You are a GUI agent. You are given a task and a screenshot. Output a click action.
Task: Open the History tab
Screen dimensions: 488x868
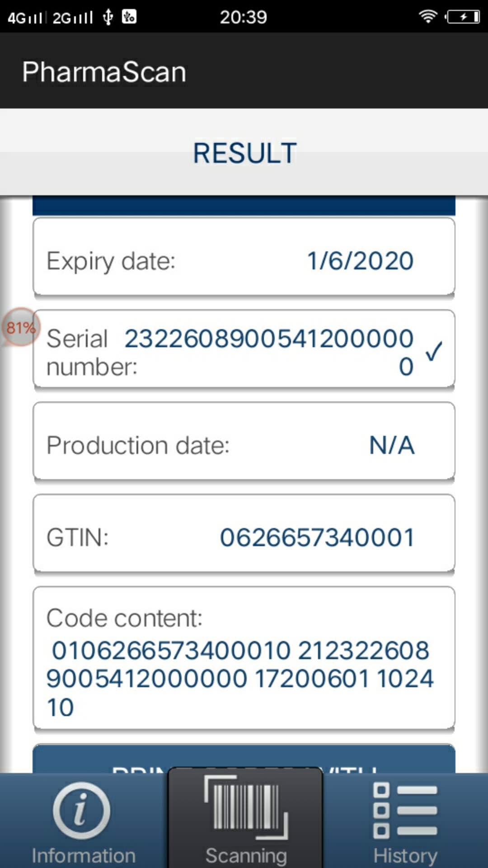click(405, 821)
